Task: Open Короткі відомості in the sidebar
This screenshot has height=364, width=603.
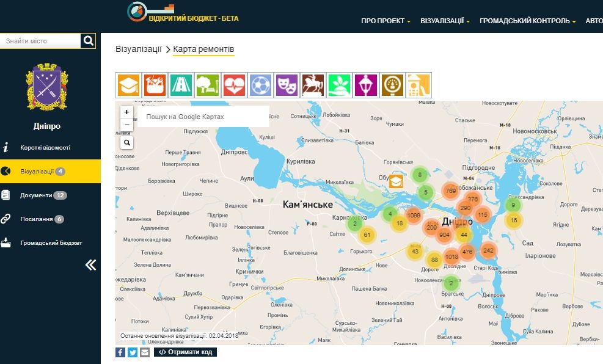Action: [x=45, y=148]
